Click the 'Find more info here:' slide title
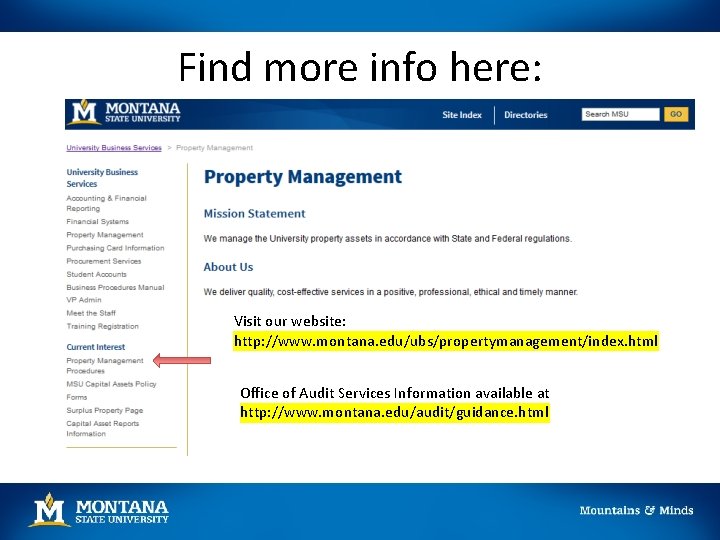The image size is (720, 540). click(360, 68)
